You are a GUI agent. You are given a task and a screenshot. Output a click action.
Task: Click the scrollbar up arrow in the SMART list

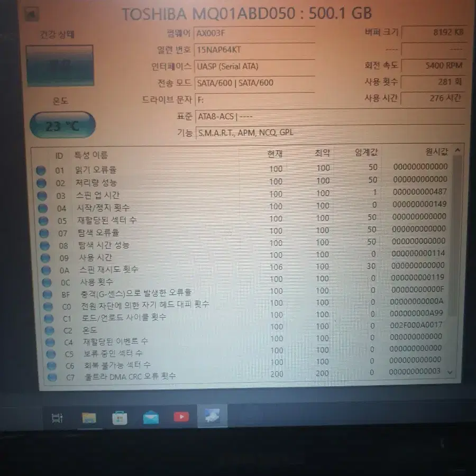pos(458,150)
